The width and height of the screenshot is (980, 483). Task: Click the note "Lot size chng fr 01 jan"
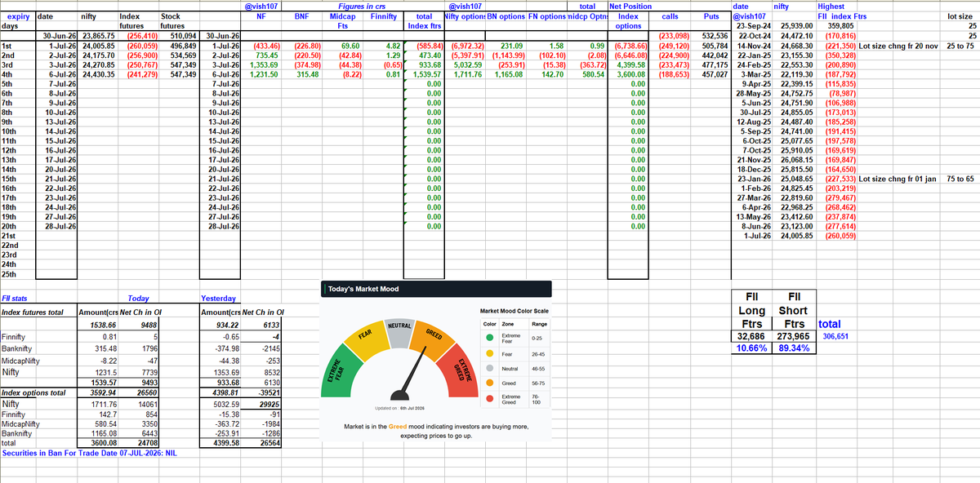pyautogui.click(x=899, y=178)
